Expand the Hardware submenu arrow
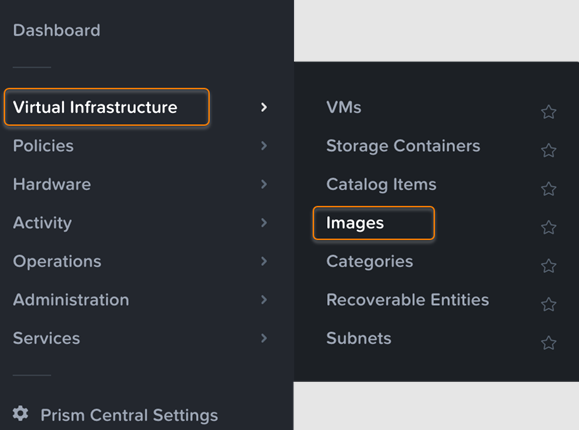579x430 pixels. click(x=264, y=184)
